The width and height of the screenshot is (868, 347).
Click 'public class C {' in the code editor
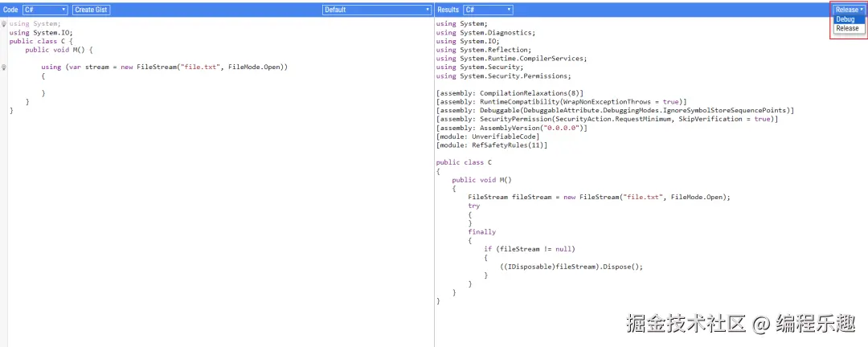[x=40, y=41]
